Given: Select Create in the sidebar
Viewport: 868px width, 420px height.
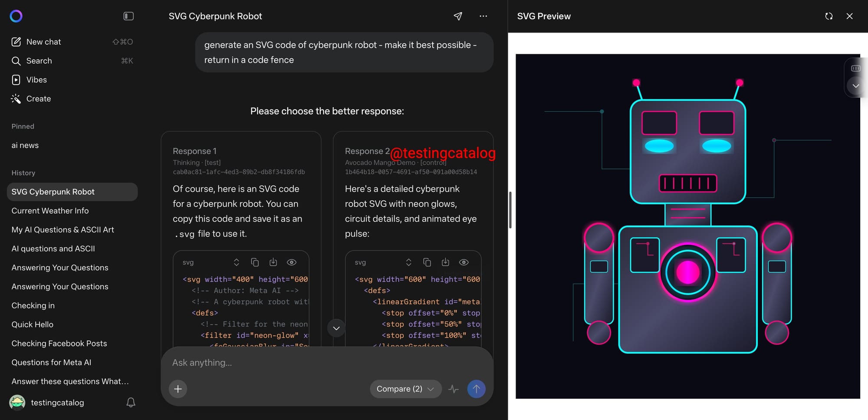Looking at the screenshot, I should [x=38, y=99].
